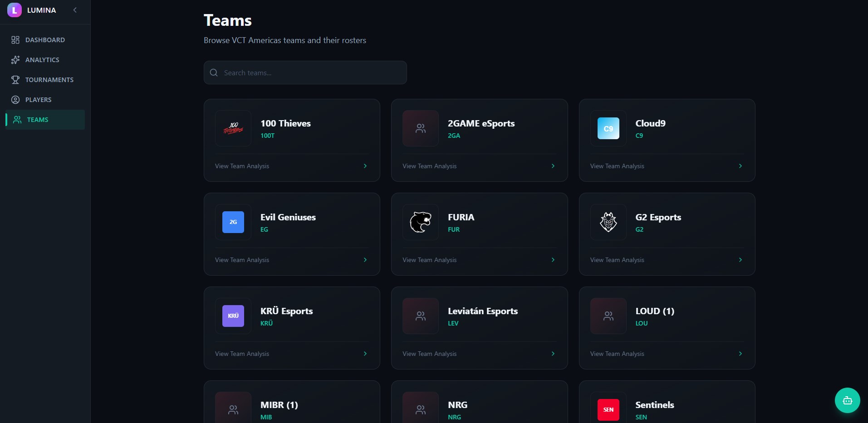
Task: Click the Evil Geniuses blue logo
Action: point(233,222)
